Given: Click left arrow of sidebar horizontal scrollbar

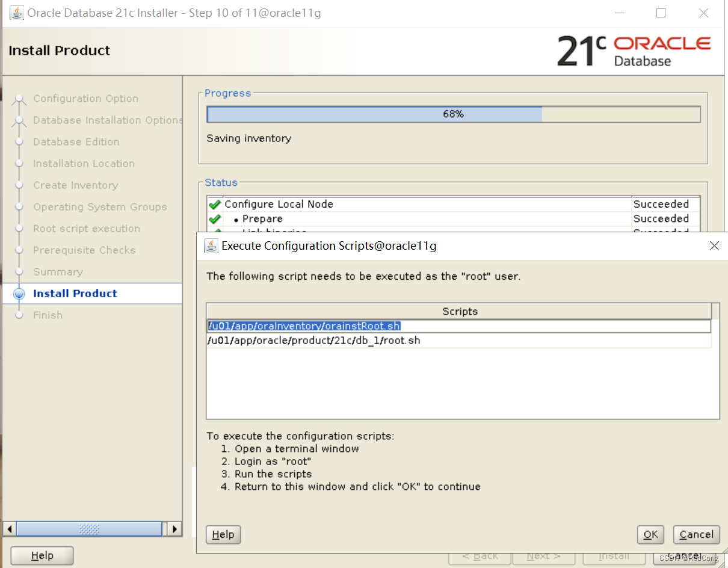Looking at the screenshot, I should pyautogui.click(x=10, y=529).
